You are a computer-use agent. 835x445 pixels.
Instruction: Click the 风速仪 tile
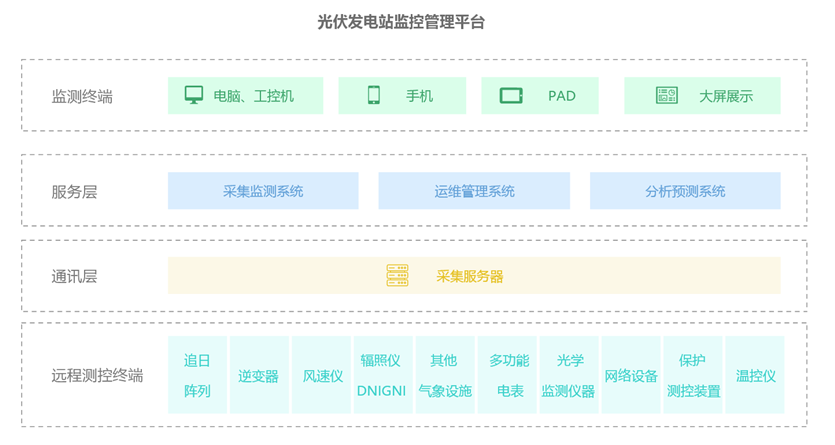322,375
